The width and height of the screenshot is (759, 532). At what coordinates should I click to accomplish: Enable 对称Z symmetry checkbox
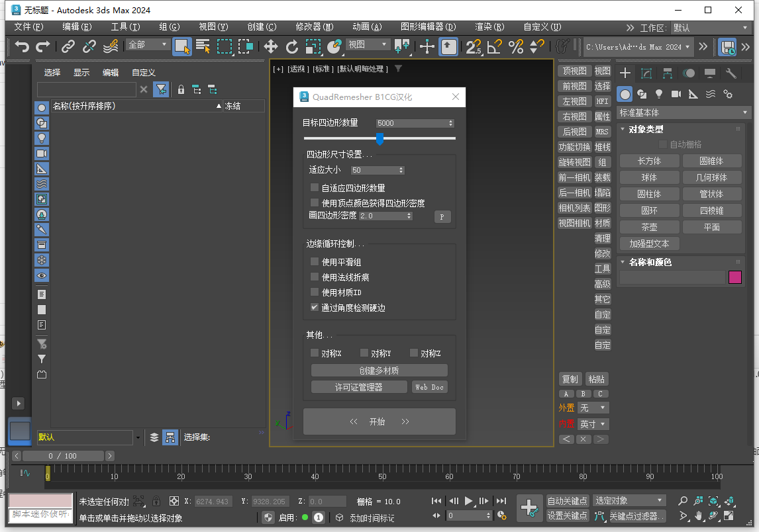pyautogui.click(x=414, y=353)
